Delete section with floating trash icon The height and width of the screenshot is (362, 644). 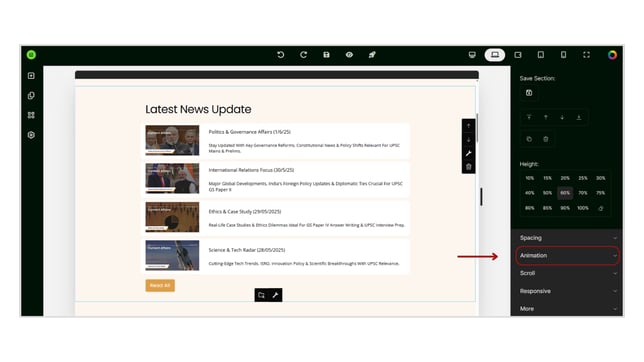click(x=469, y=167)
